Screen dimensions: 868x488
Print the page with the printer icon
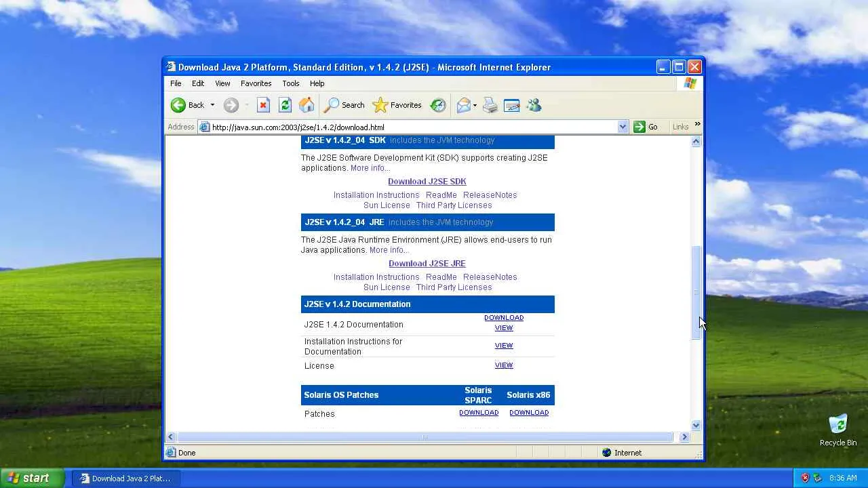coord(490,105)
